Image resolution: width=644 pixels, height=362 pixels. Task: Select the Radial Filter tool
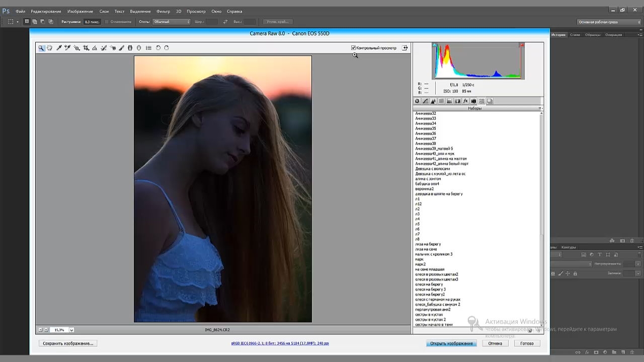click(139, 48)
